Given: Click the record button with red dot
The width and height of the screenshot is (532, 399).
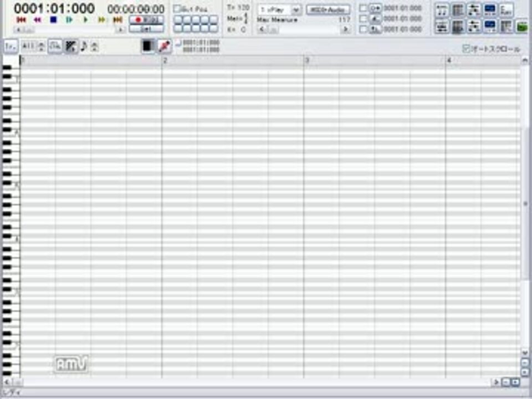Looking at the screenshot, I should pyautogui.click(x=146, y=20).
